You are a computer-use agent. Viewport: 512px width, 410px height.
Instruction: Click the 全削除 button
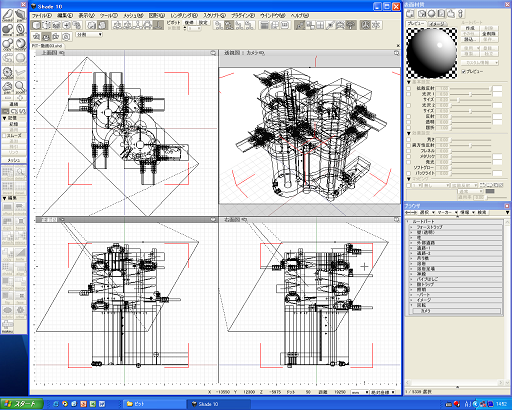489,34
